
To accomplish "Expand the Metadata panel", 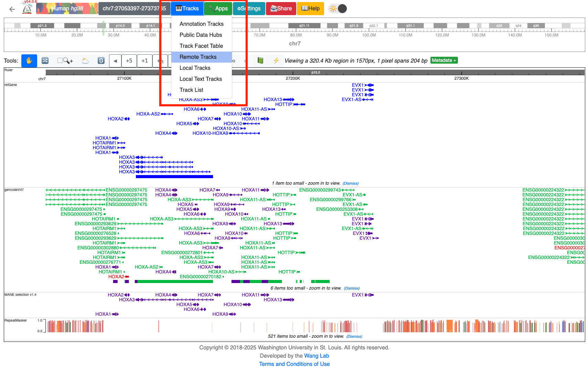I will coord(444,61).
